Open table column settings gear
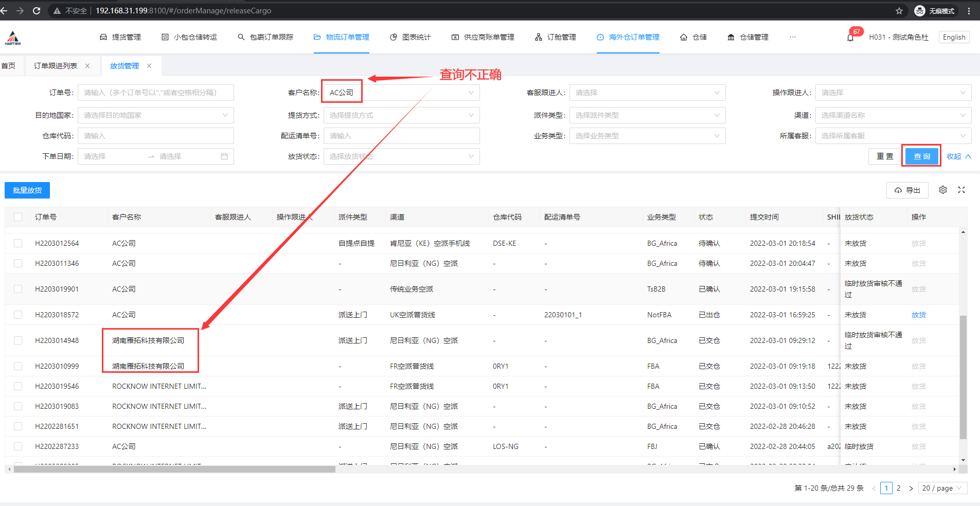This screenshot has height=506, width=980. [942, 190]
